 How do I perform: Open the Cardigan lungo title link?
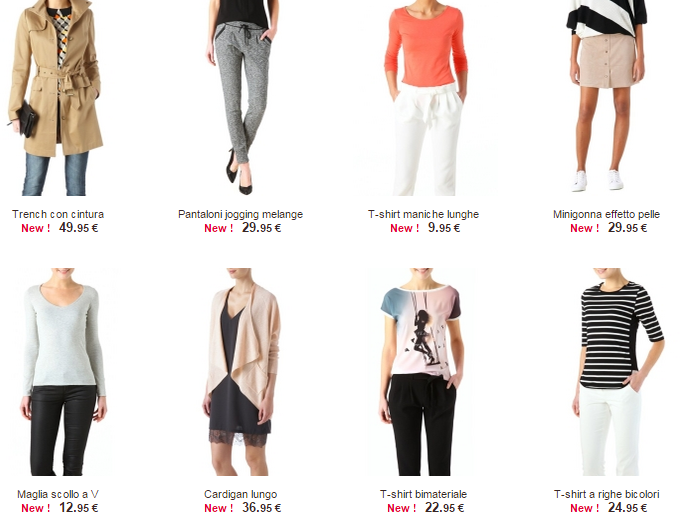[240, 494]
